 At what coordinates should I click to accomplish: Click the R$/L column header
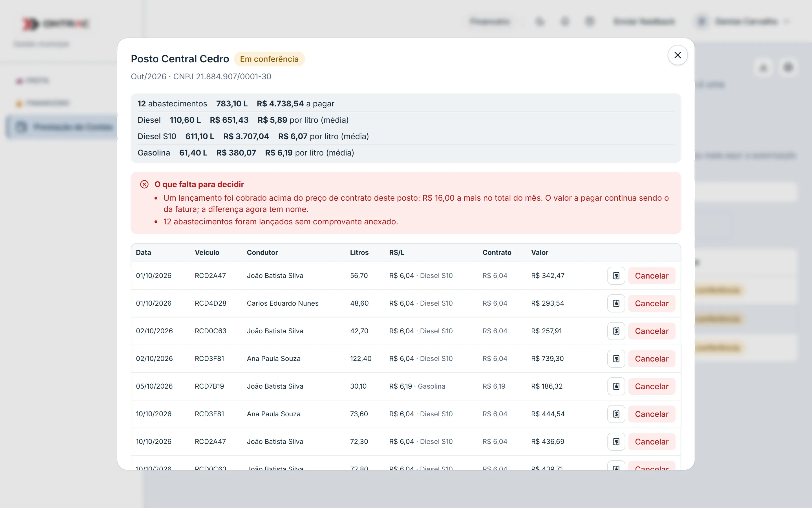coord(397,252)
